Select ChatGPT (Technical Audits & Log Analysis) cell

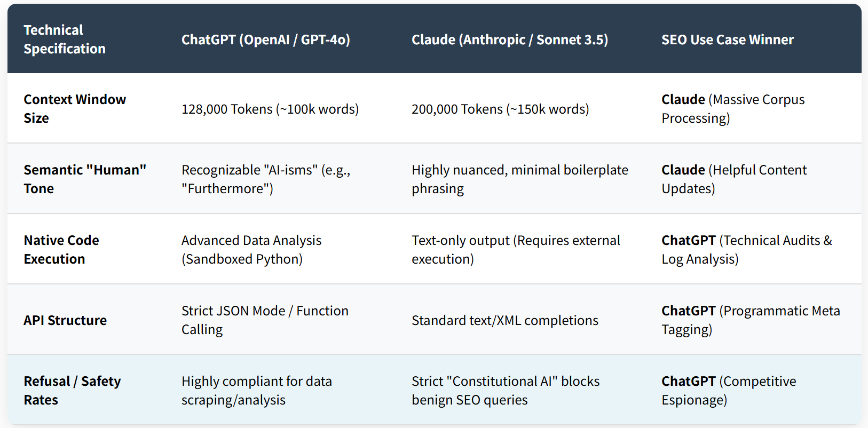(747, 249)
